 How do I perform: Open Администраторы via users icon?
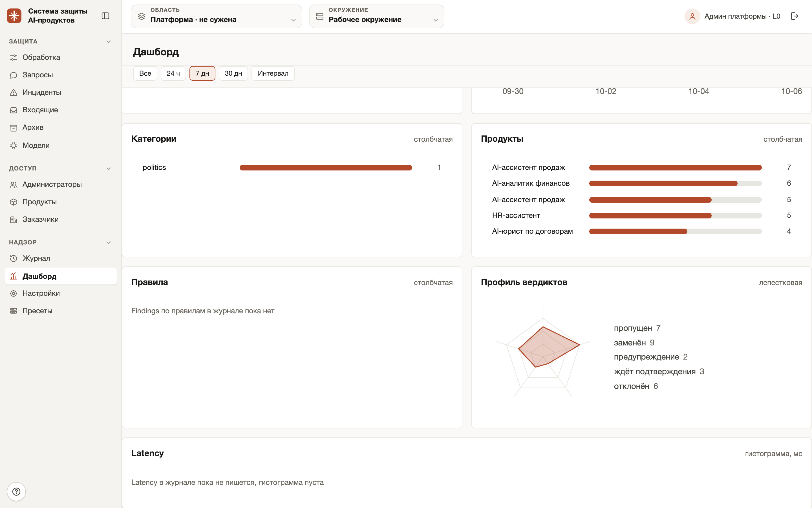click(14, 185)
